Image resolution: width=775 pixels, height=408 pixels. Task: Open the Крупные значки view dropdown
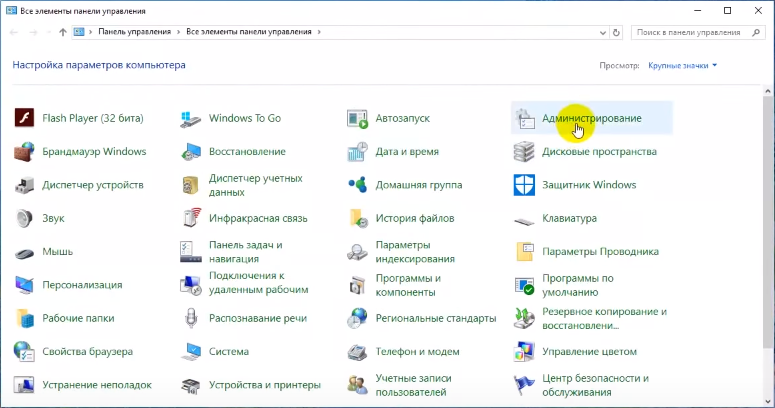point(683,65)
